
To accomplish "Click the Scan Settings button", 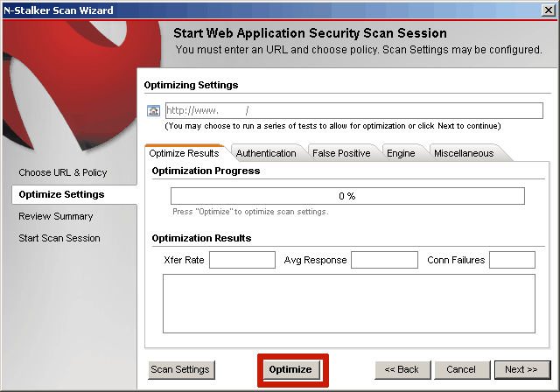I will (181, 369).
